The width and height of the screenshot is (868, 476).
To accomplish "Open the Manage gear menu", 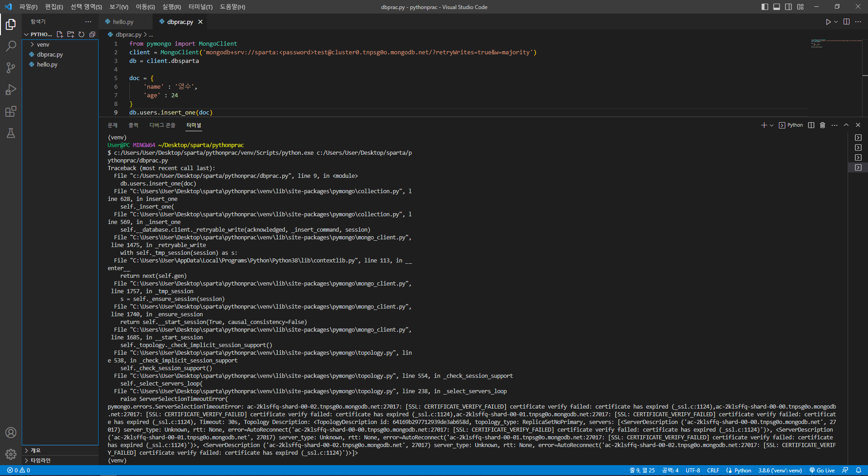I will tap(11, 454).
